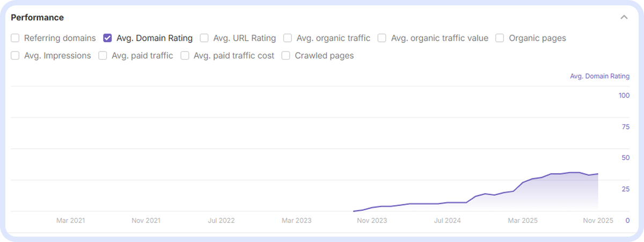This screenshot has width=644, height=242.
Task: Tick the Crawled pages checkbox
Action: click(286, 55)
